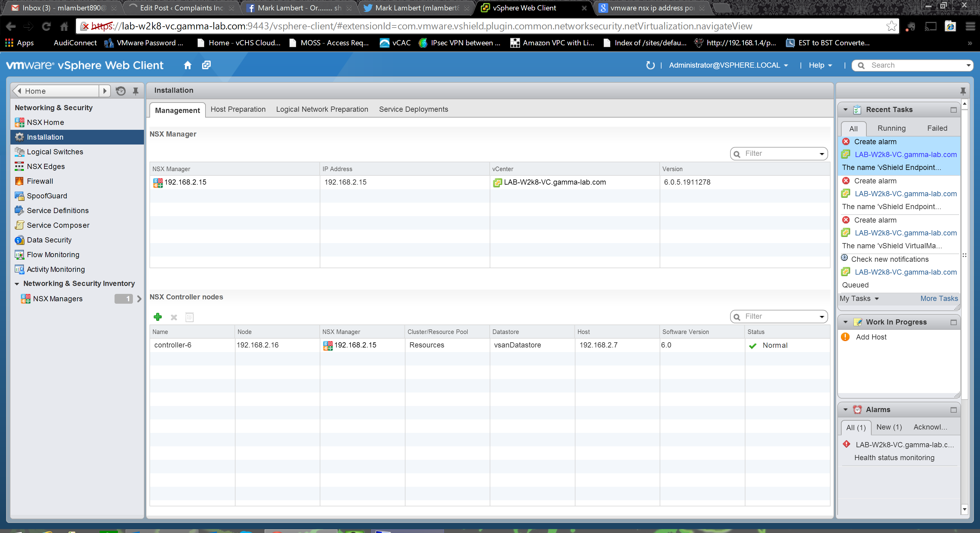Open Service Composer in sidebar
This screenshot has width=980, height=533.
(58, 225)
